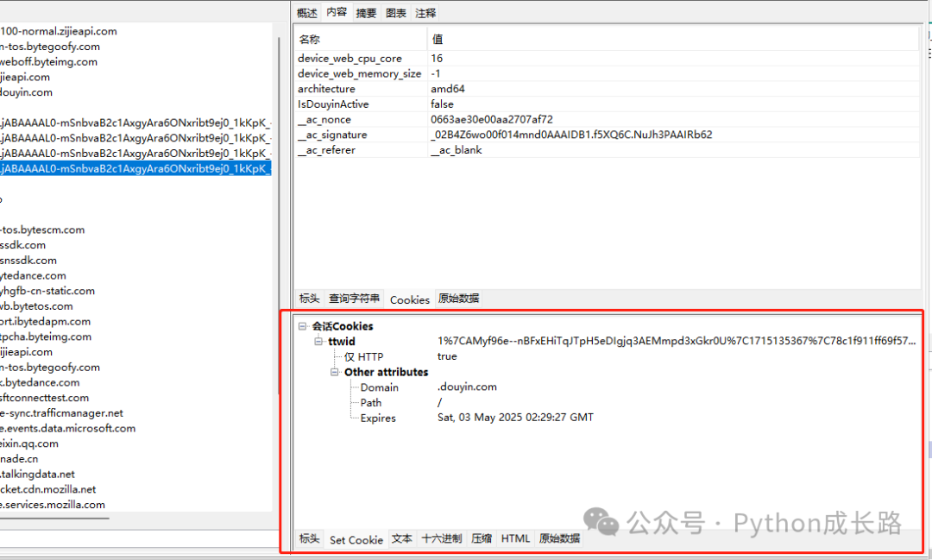Screen dimensions: 932x560
Task: Click the __ac_blank value
Action: [456, 150]
